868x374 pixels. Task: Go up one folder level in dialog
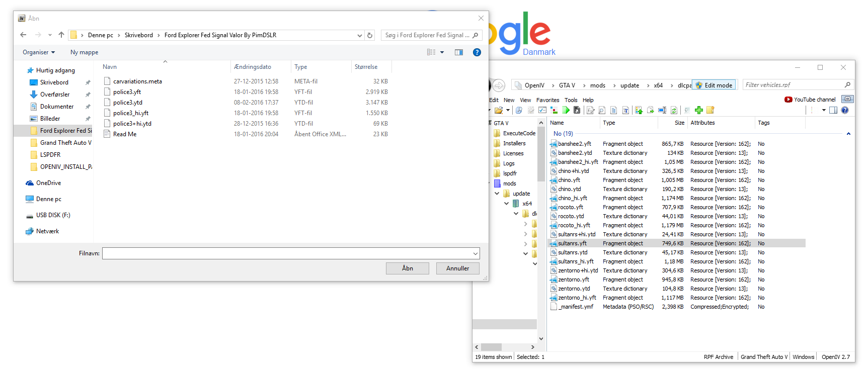point(61,35)
